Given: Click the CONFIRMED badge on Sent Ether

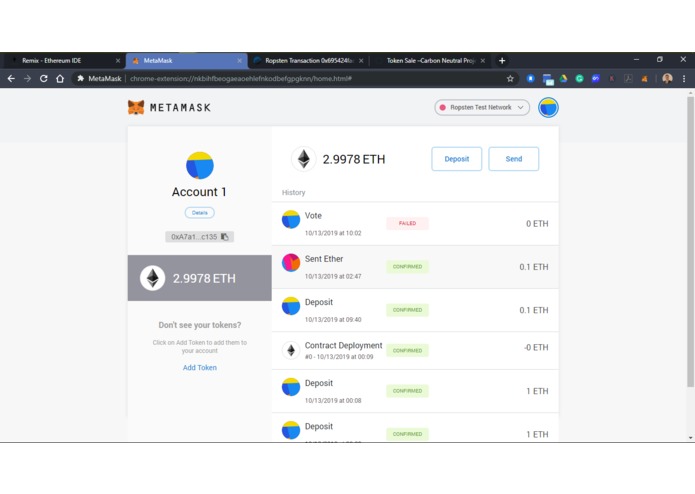Looking at the screenshot, I should pyautogui.click(x=407, y=267).
